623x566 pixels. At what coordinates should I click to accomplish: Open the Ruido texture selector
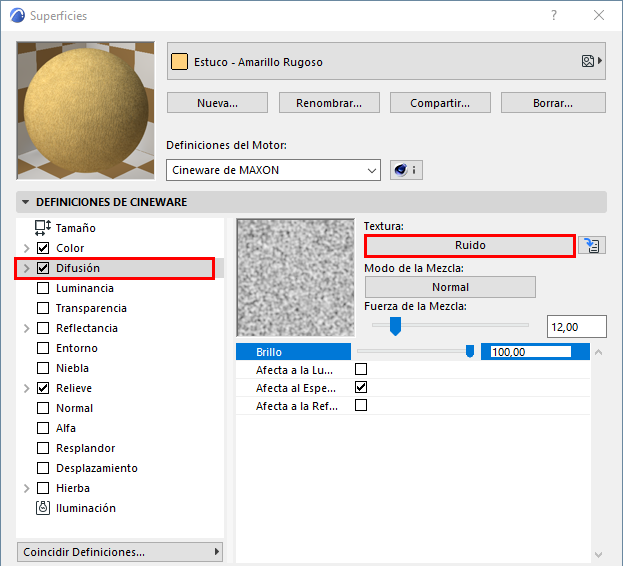[470, 245]
